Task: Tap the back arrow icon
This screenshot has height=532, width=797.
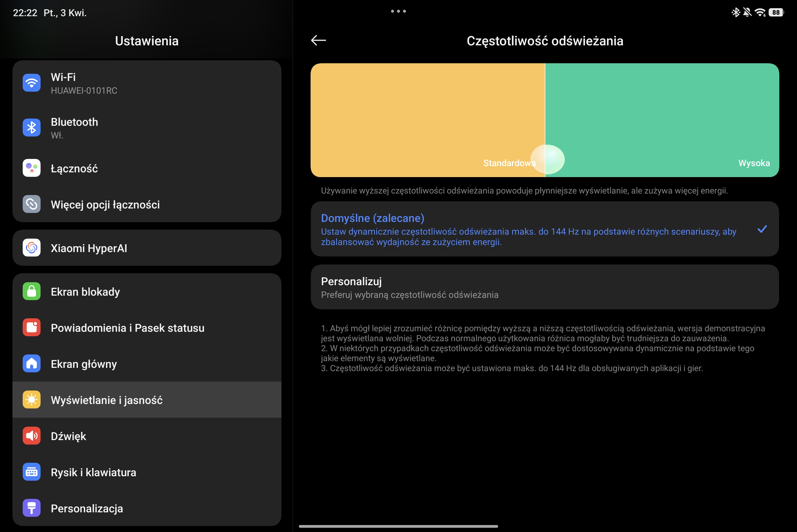Action: pos(318,40)
